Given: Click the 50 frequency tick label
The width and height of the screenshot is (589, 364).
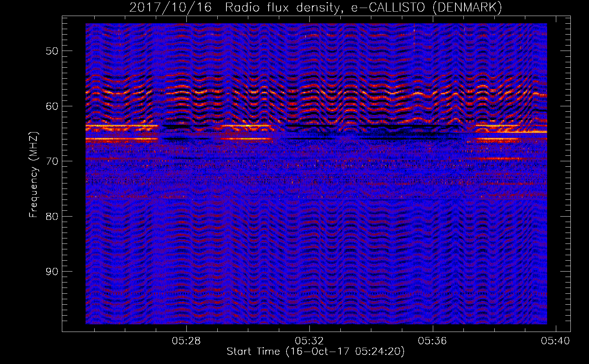Looking at the screenshot, I should 52,51.
